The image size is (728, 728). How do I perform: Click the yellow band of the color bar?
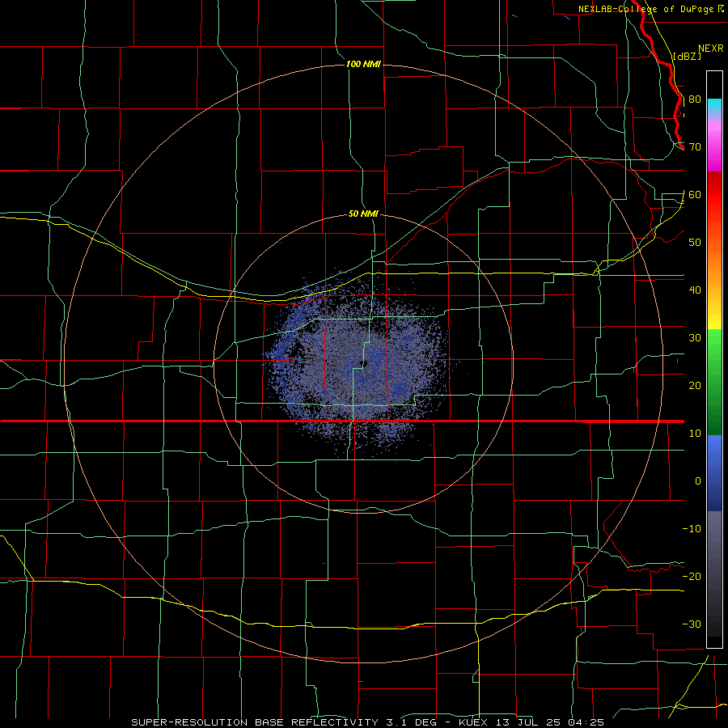(x=714, y=317)
